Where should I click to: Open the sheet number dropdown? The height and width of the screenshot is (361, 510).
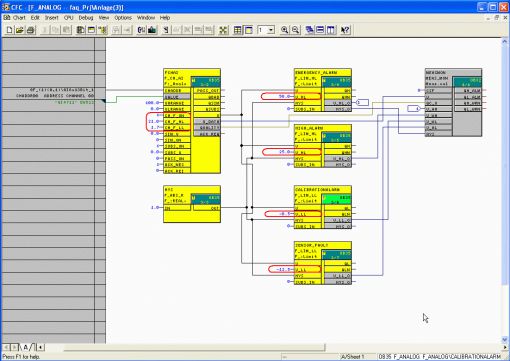[271, 30]
